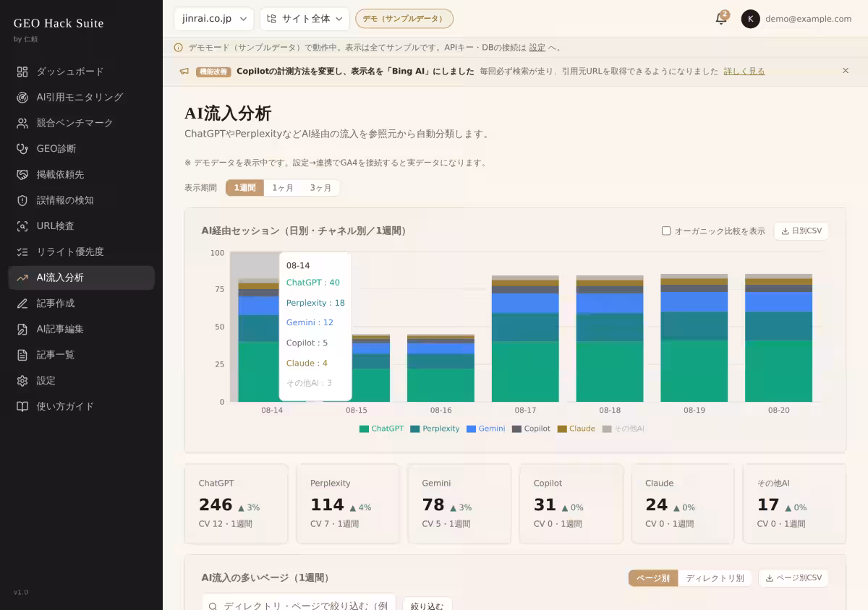Click the demo@example.com account label
868x610 pixels.
[809, 19]
